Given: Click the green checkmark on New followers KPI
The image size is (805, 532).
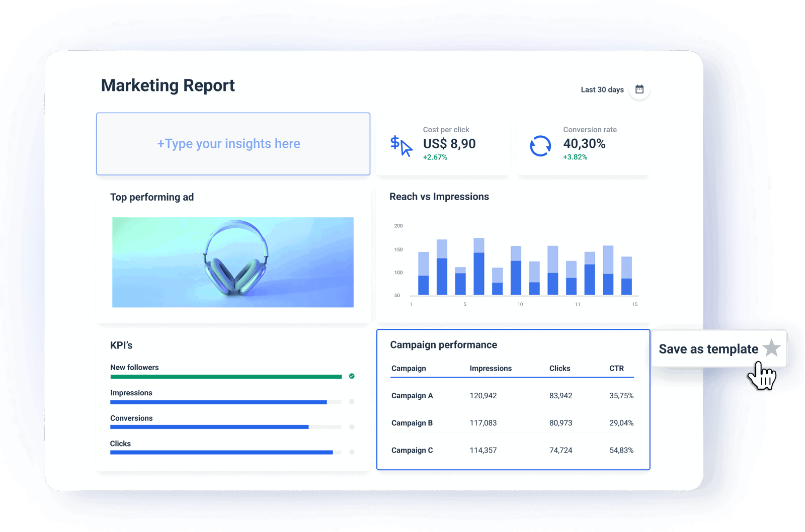Looking at the screenshot, I should tap(352, 376).
